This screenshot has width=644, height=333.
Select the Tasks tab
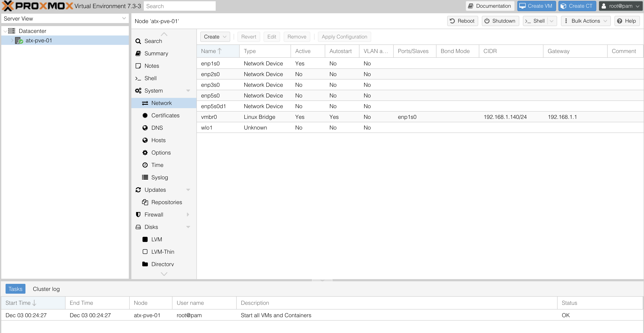tap(15, 289)
